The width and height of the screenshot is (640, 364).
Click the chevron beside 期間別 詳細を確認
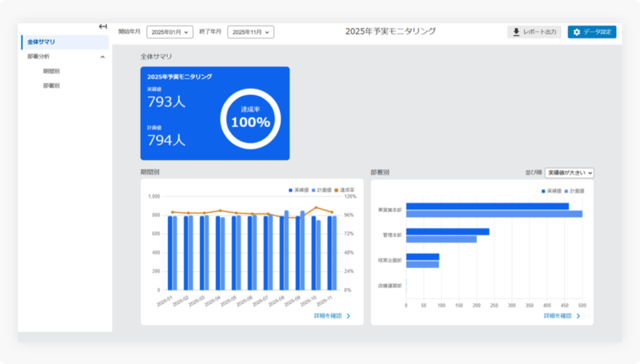(349, 316)
